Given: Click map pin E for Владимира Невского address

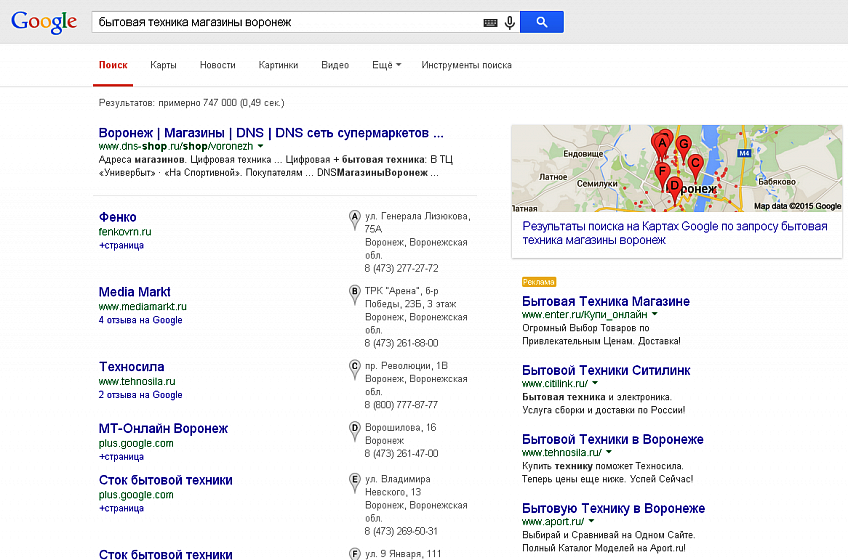Looking at the screenshot, I should click(x=354, y=483).
